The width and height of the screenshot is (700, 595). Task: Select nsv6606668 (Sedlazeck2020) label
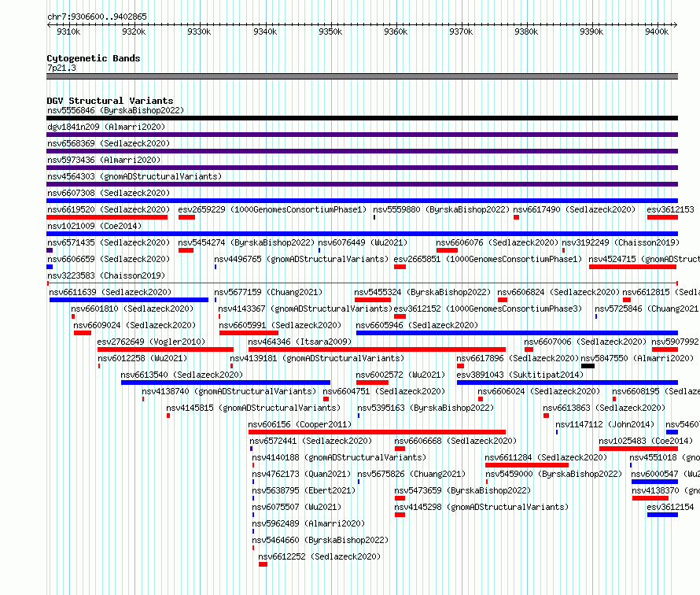[455, 441]
